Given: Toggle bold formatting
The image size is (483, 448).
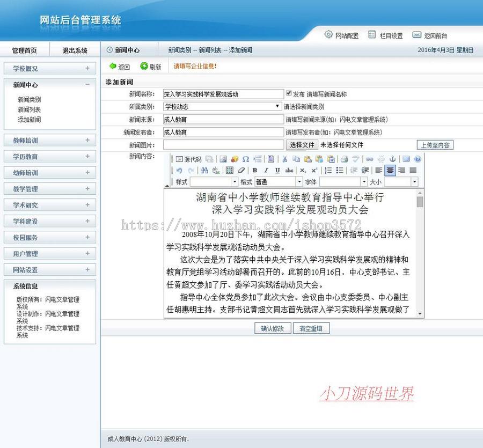Looking at the screenshot, I should pos(255,170).
